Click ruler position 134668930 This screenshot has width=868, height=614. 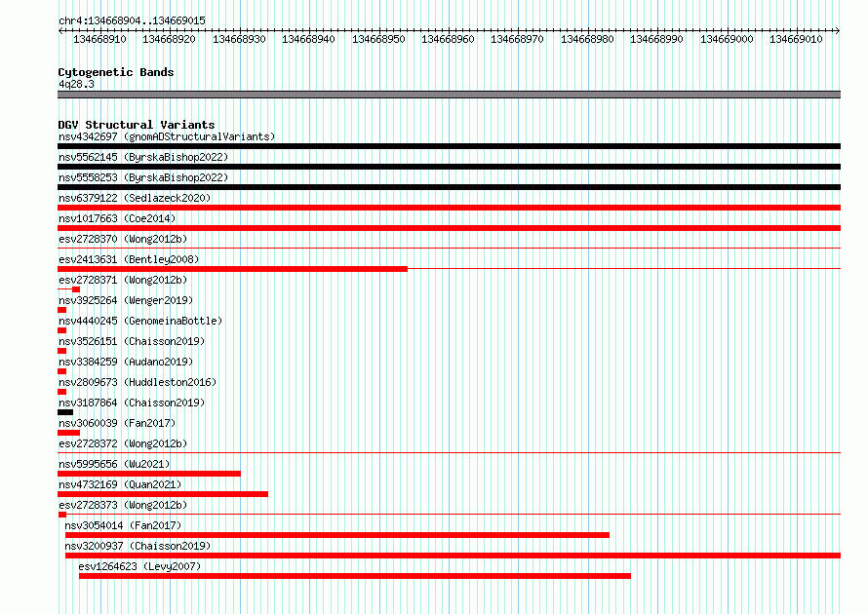[x=239, y=39]
